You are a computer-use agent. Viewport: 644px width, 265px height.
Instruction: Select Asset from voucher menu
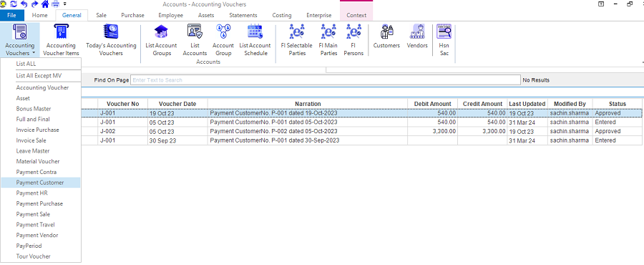tap(41, 98)
